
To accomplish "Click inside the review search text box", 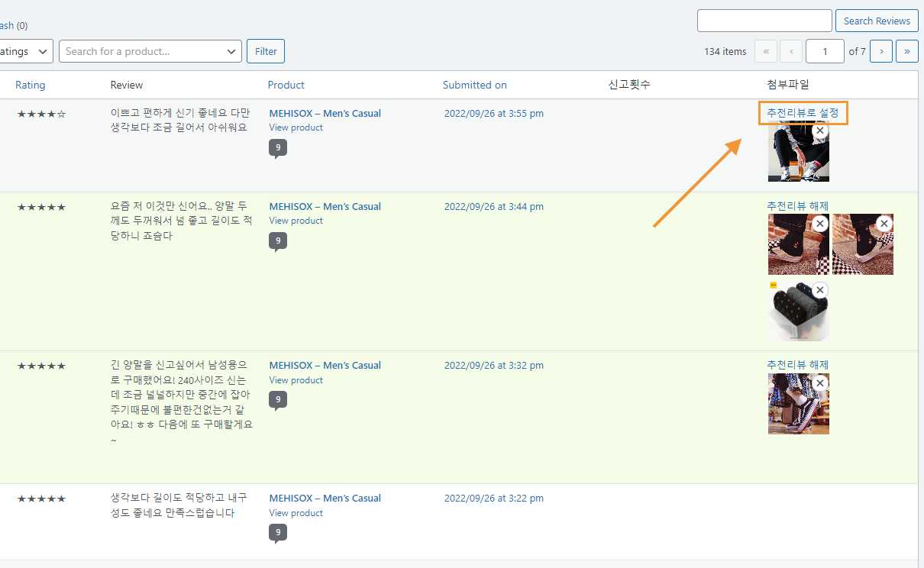I will (764, 21).
